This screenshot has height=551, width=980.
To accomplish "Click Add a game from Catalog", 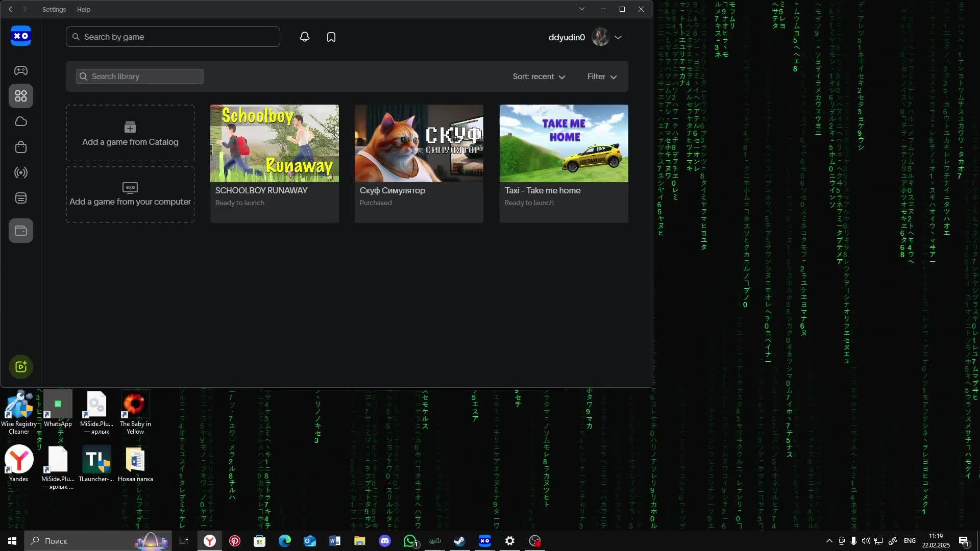I will (x=130, y=133).
